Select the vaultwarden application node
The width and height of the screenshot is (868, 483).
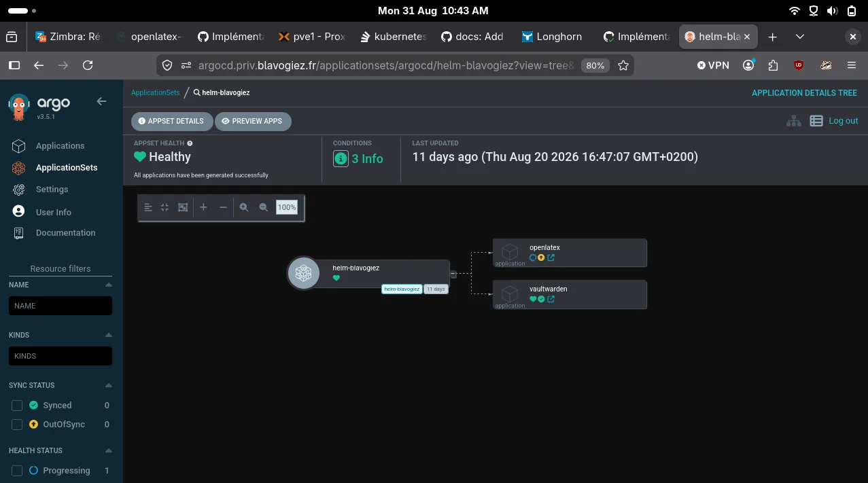coord(570,294)
